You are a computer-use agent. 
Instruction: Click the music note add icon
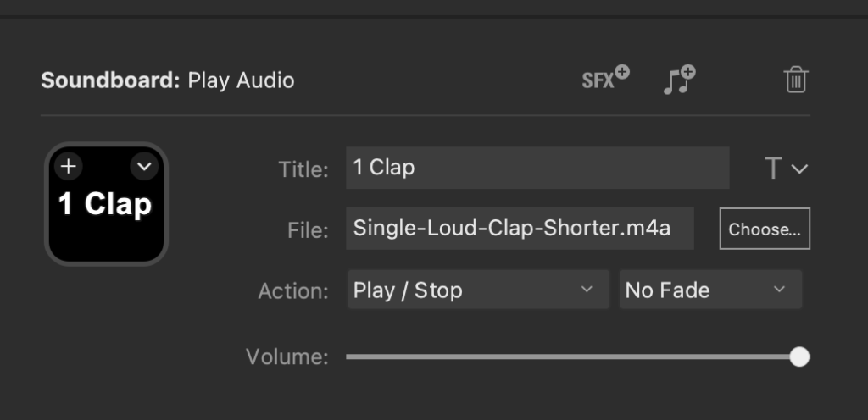pos(678,80)
